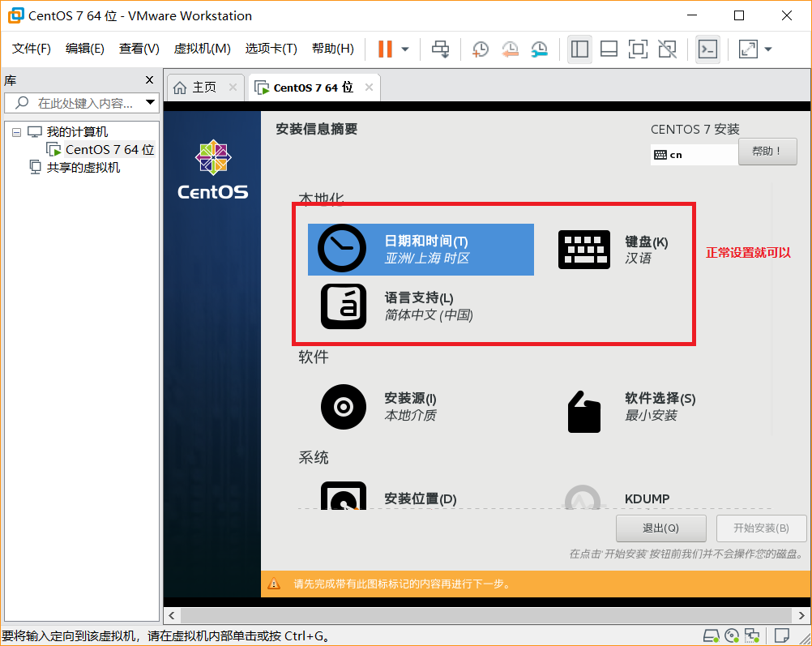Viewport: 812px width, 646px height.
Task: Open the power options dropdown arrow beside pause
Action: pos(405,49)
